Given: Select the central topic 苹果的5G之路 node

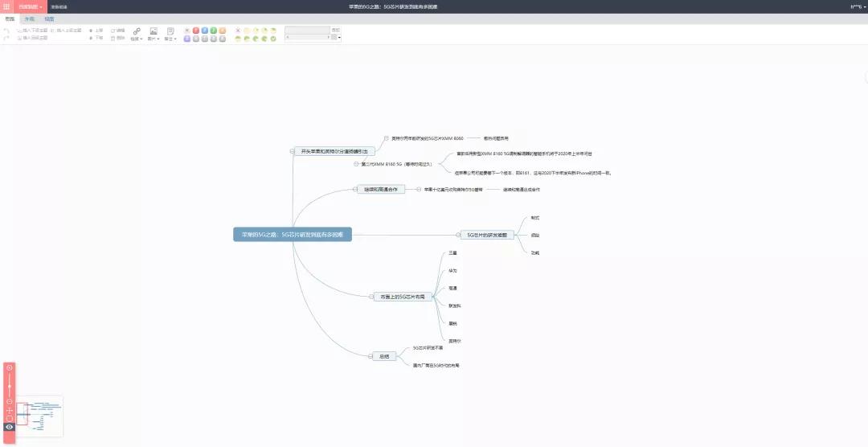Looking at the screenshot, I should pos(293,235).
